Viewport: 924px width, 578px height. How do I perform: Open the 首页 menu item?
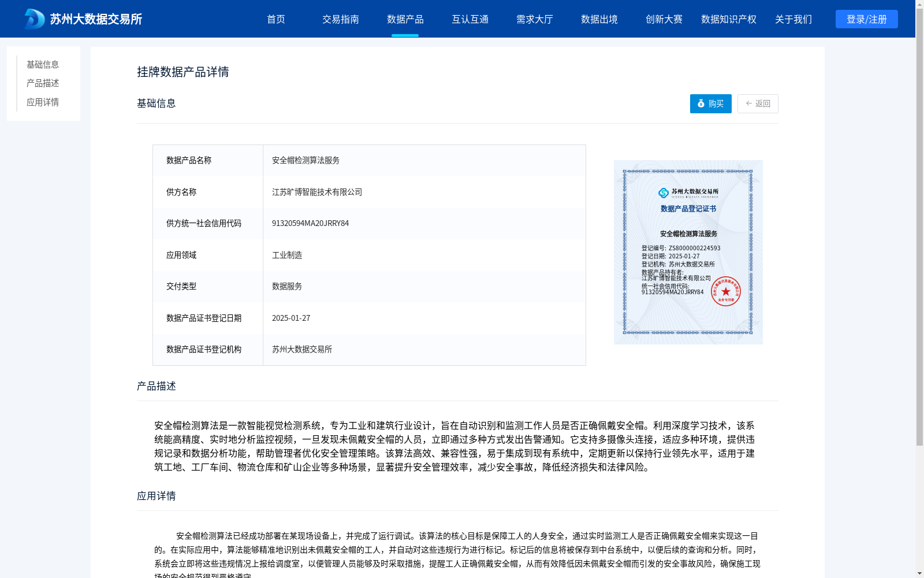point(276,19)
